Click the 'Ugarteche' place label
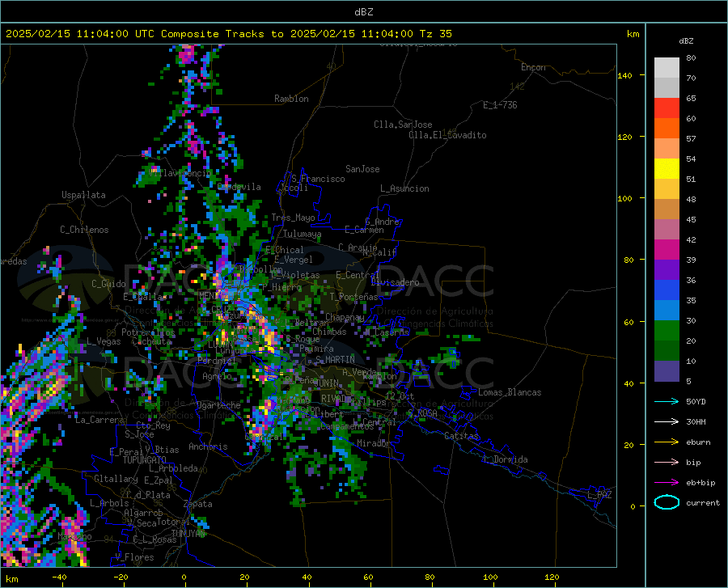Viewport: 728px width, 588px height. coord(218,405)
